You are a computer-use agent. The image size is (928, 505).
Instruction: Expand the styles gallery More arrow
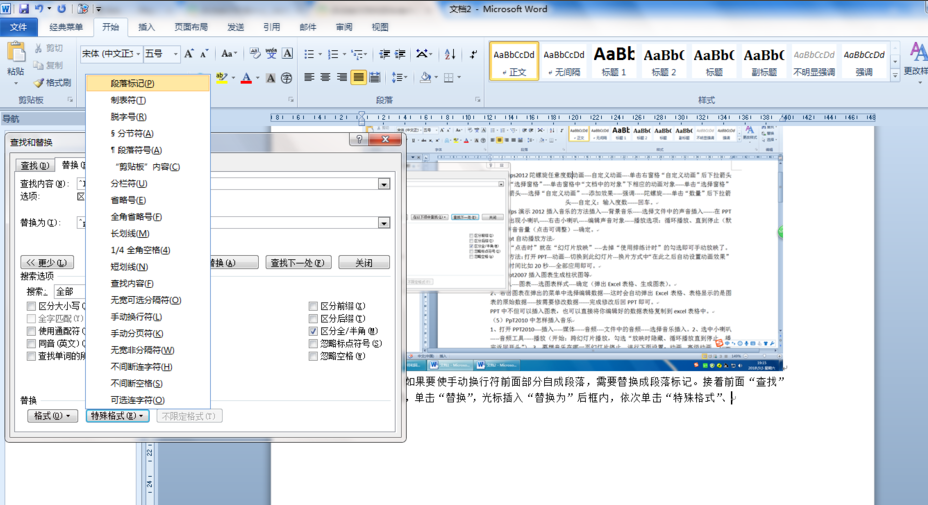tap(895, 75)
